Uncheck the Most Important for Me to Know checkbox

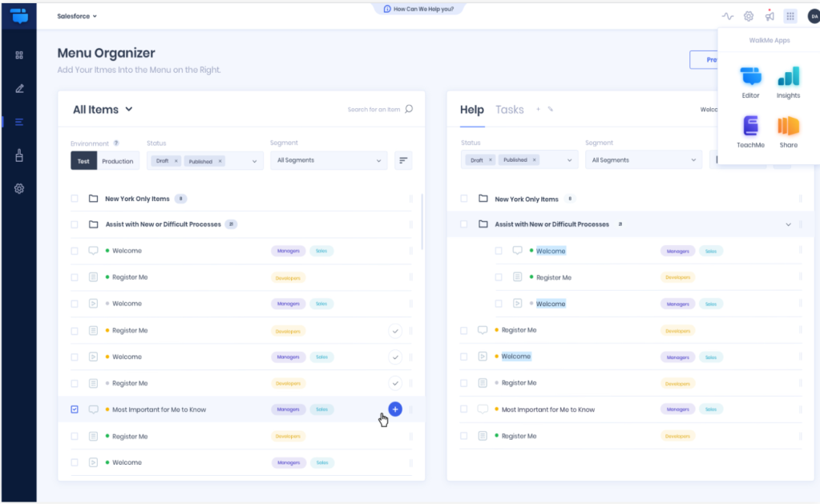75,409
